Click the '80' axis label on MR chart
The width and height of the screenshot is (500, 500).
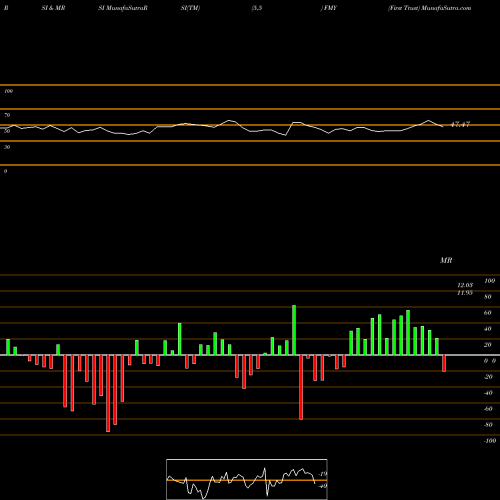click(x=488, y=297)
